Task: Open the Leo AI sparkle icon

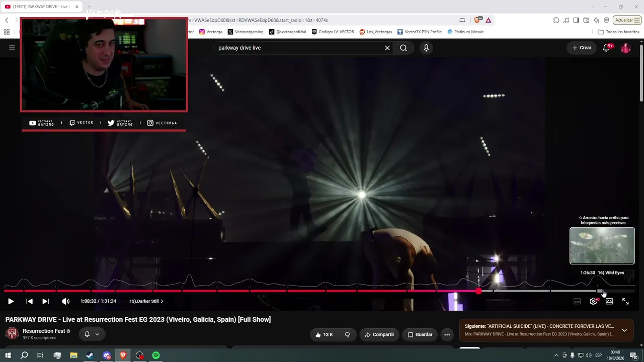Action: pos(596,20)
